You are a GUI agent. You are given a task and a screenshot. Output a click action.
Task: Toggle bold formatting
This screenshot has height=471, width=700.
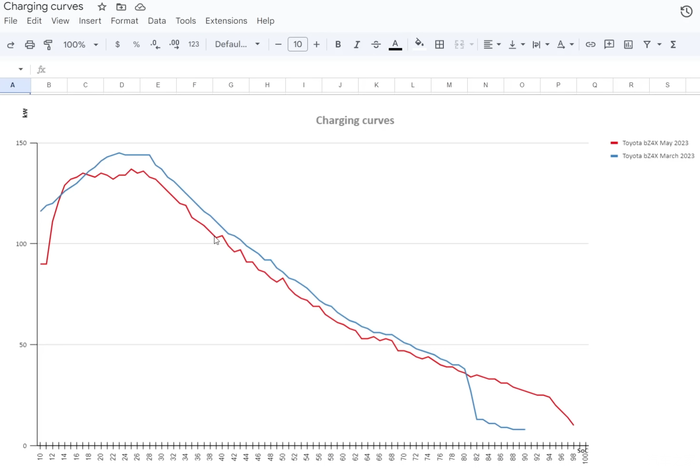point(338,44)
